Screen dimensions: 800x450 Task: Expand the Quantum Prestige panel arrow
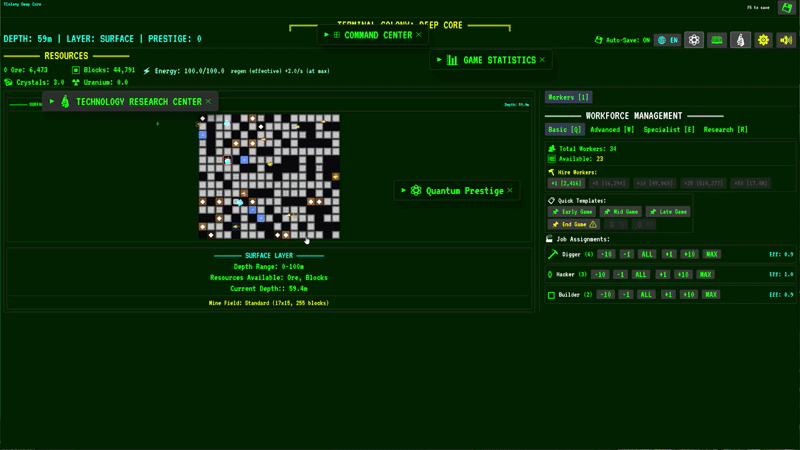pos(403,190)
